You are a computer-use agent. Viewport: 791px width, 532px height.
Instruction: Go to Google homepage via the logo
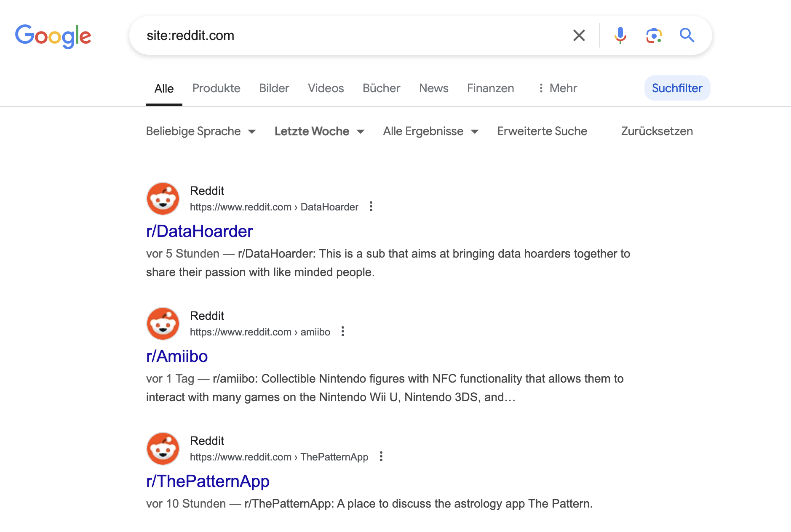coord(53,36)
